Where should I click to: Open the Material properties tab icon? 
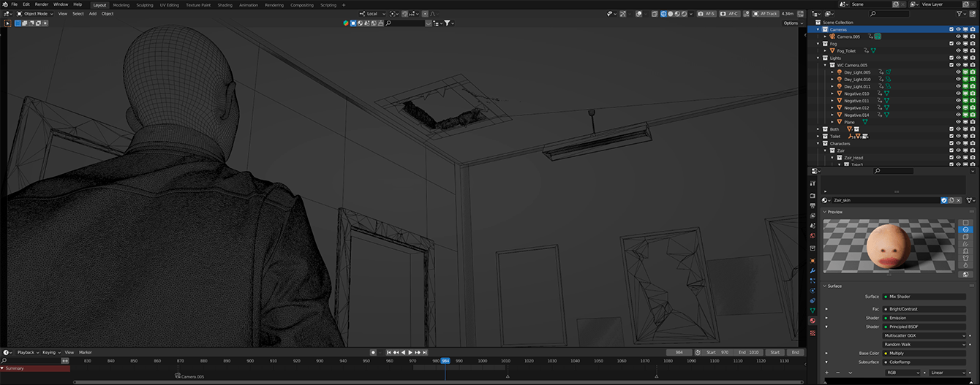click(x=813, y=321)
